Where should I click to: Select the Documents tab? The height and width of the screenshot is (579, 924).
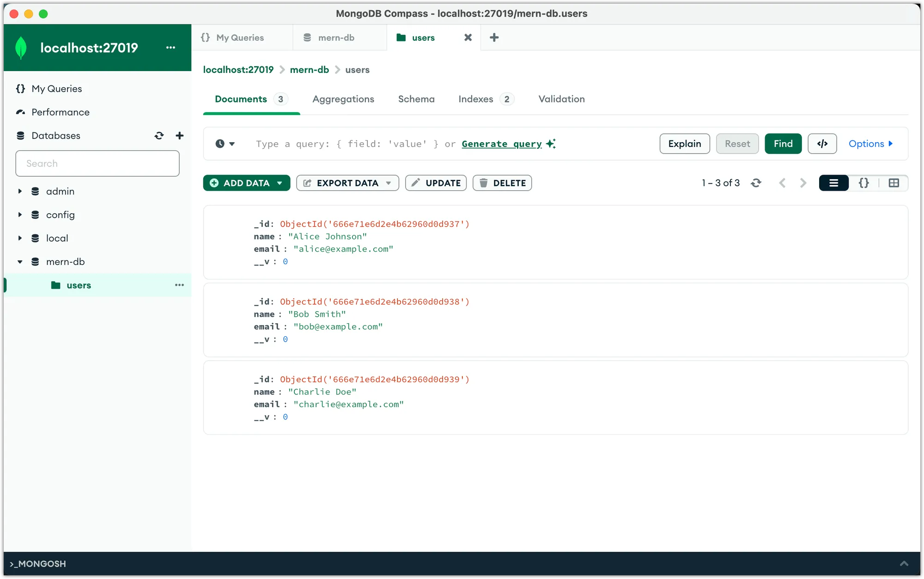[x=251, y=99]
